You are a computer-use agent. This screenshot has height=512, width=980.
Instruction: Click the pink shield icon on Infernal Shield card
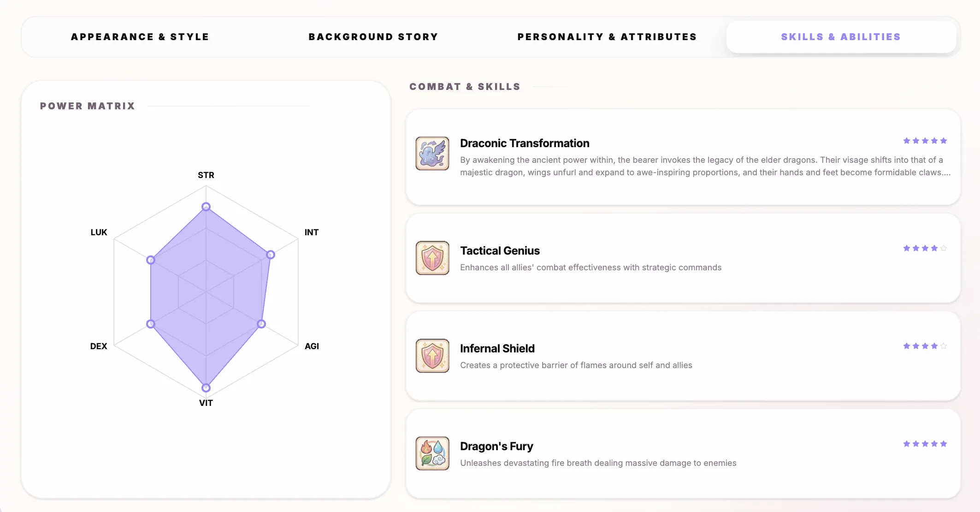[x=432, y=356]
